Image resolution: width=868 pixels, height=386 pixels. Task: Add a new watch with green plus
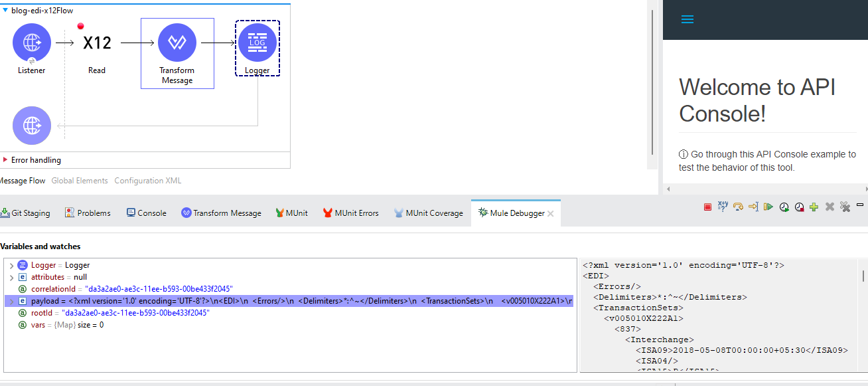point(814,207)
